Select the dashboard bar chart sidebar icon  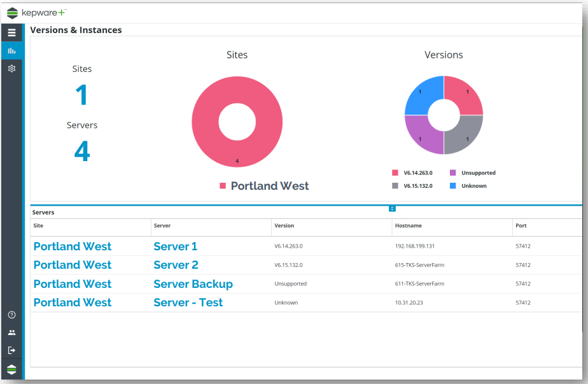[11, 50]
